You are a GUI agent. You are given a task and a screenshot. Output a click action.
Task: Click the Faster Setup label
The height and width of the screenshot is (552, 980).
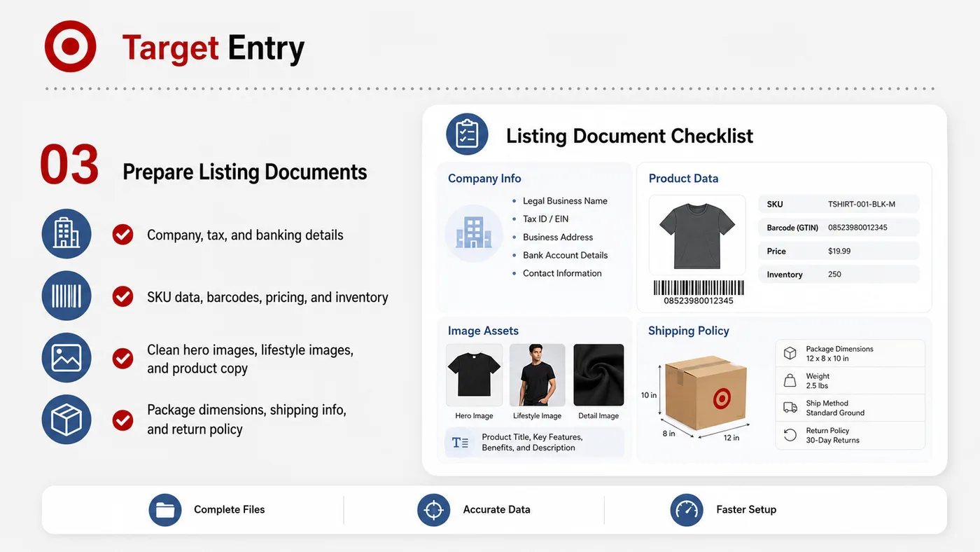click(746, 509)
